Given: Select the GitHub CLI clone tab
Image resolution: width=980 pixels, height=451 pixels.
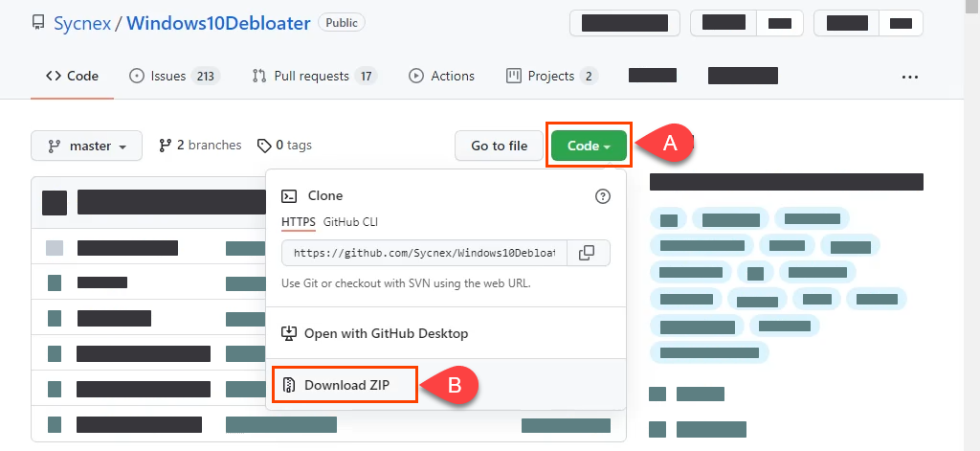Looking at the screenshot, I should 350,222.
